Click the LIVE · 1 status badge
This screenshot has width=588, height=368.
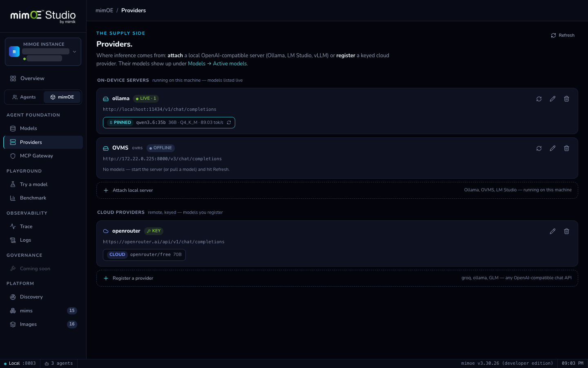tap(146, 99)
